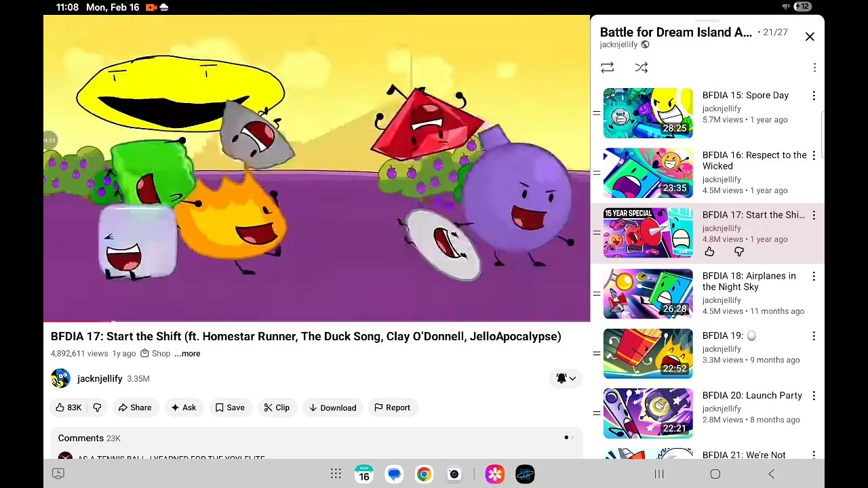Click the '4,892,611 views' text
Image resolution: width=868 pixels, height=488 pixels.
coord(79,353)
